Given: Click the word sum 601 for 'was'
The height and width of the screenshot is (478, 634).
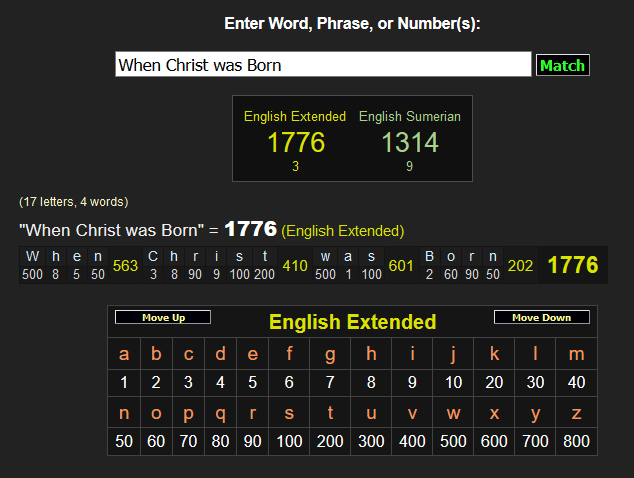Looking at the screenshot, I should (x=401, y=266).
